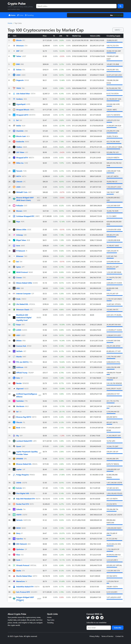Click the Avalanche coin logo icon
The image size is (131, 644).
(14, 142)
